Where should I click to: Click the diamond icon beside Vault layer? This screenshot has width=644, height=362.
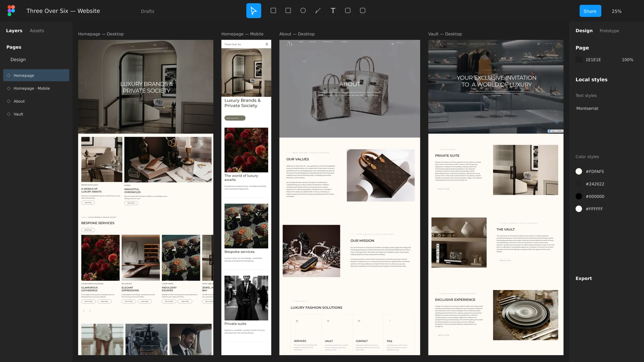point(9,114)
